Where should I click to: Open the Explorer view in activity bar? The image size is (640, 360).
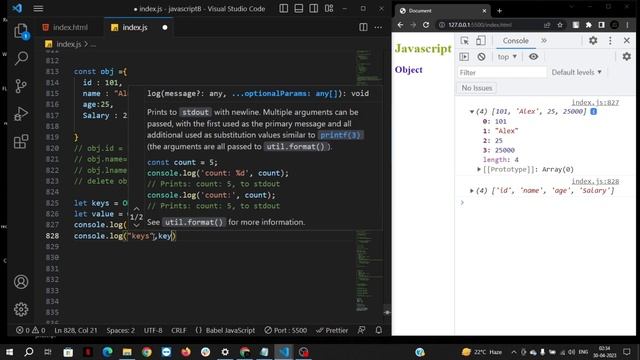coord(21,31)
